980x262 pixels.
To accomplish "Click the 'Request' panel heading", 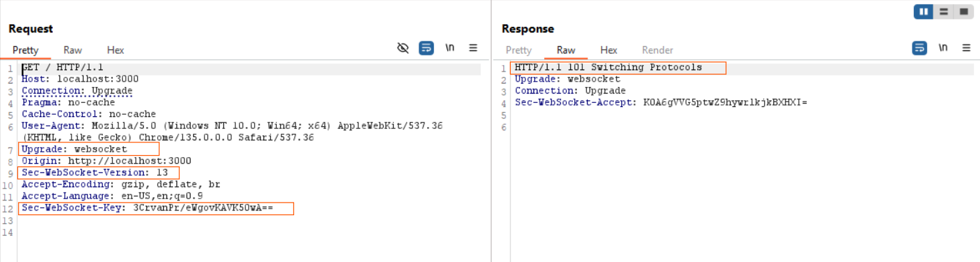I will click(x=31, y=29).
